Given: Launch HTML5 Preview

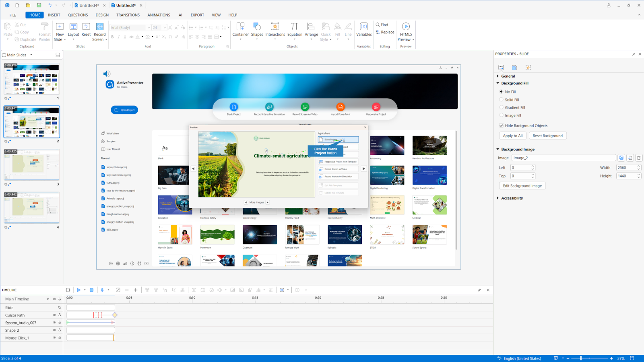Looking at the screenshot, I should (x=406, y=27).
